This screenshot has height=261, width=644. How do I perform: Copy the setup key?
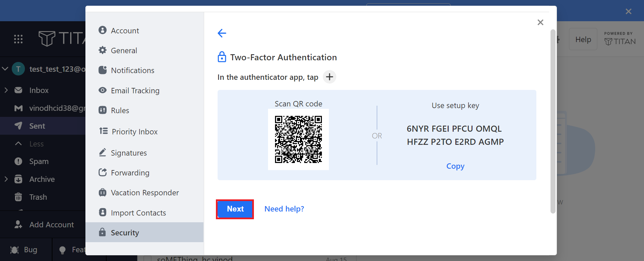pos(455,166)
